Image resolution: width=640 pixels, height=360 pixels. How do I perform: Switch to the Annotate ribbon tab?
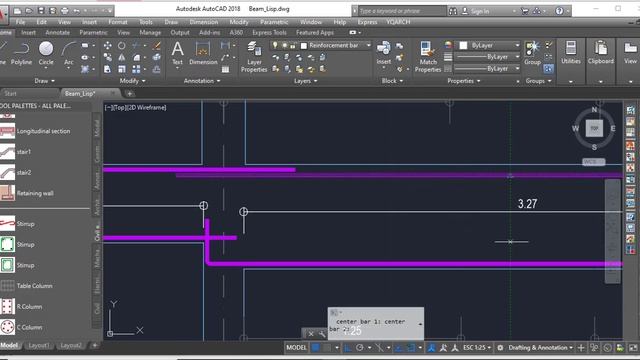58,33
